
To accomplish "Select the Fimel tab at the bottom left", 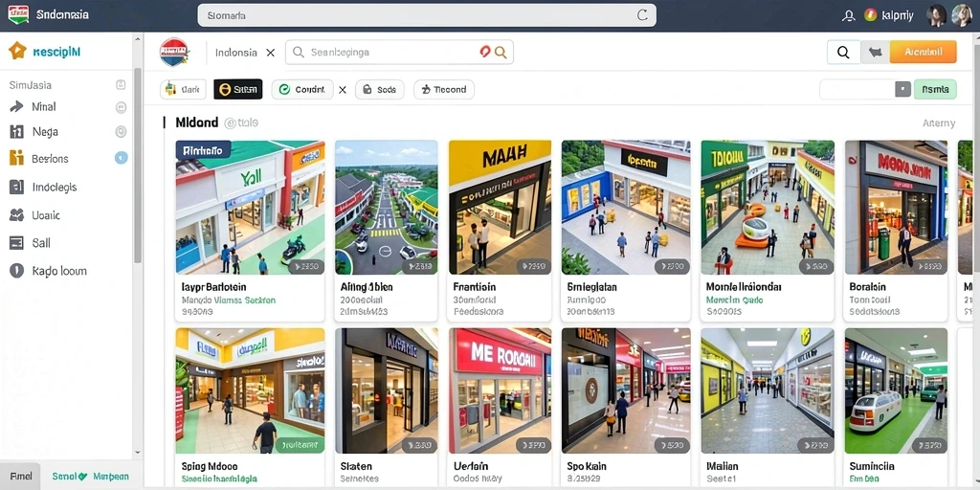I will click(x=21, y=477).
